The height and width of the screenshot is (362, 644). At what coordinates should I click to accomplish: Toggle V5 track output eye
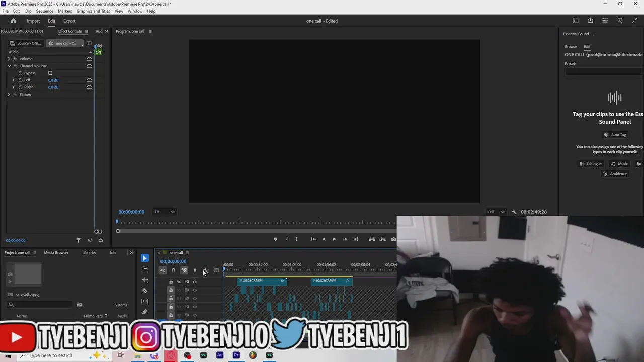(x=195, y=290)
